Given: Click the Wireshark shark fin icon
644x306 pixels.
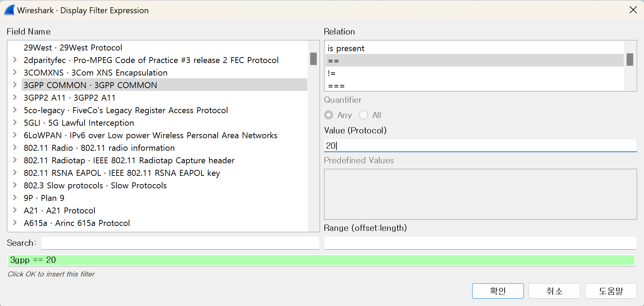Looking at the screenshot, I should click(10, 10).
